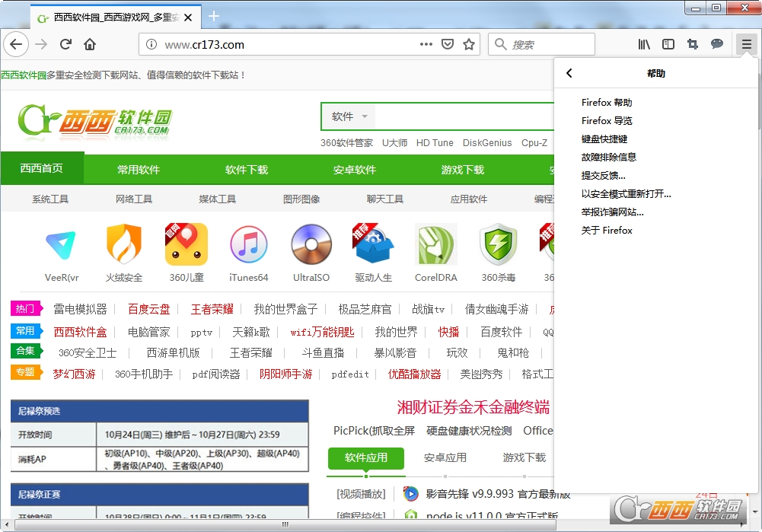Switch to 西西首页 nav tab
Image resolution: width=762 pixels, height=532 pixels.
[x=42, y=168]
